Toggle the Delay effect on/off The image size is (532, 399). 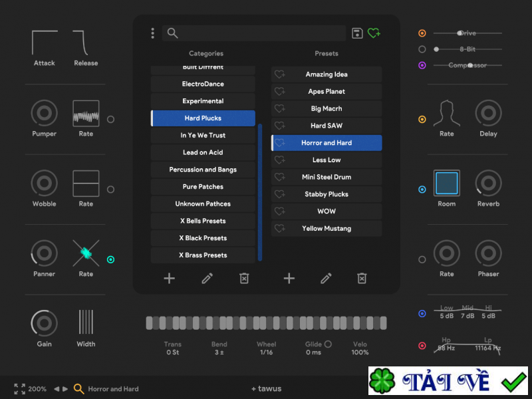(422, 120)
